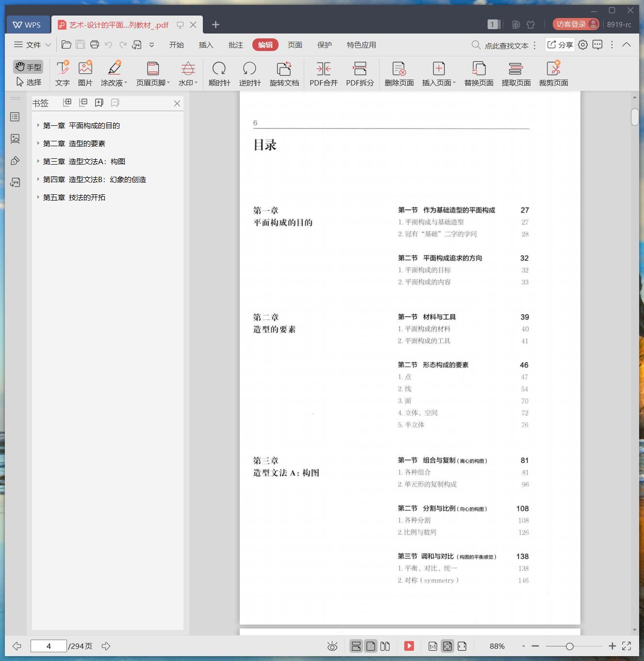Set zoom to actual size 1:1
644x661 pixels.
(x=432, y=646)
